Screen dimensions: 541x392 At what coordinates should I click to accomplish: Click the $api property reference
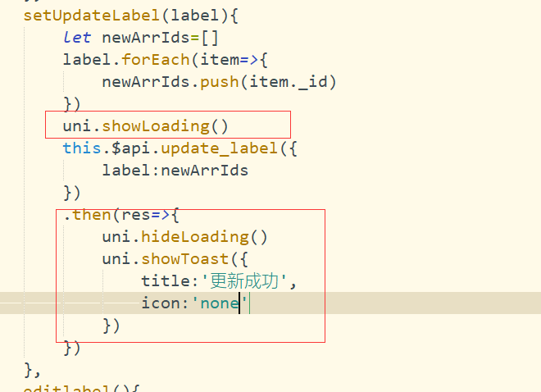(131, 148)
